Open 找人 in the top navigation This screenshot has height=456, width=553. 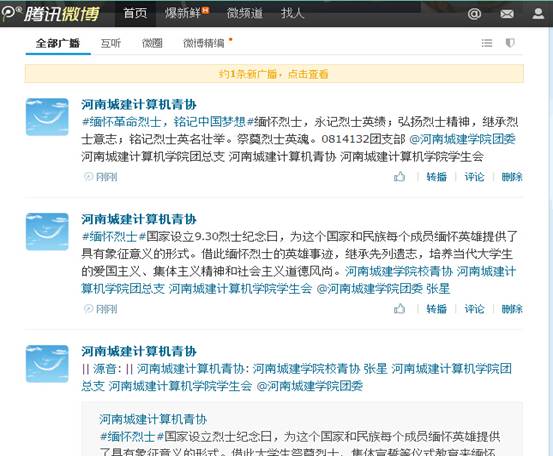tap(292, 13)
